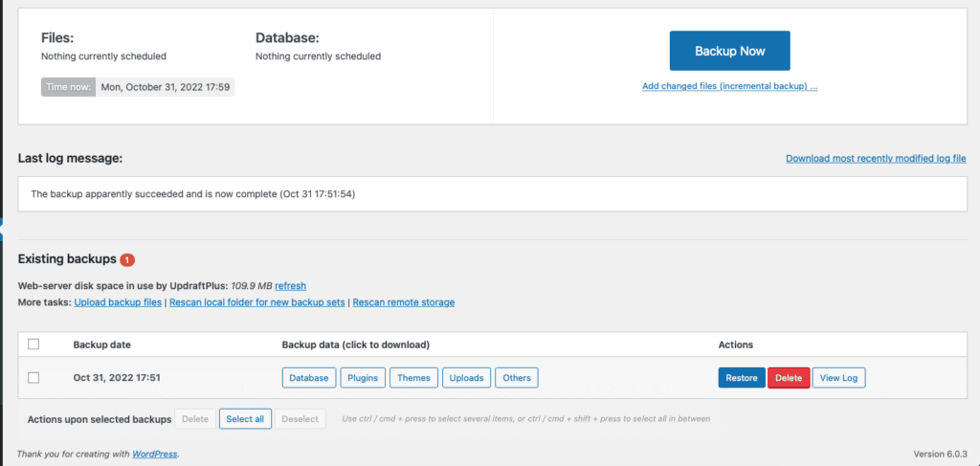Click Rescan remote storage link

403,302
